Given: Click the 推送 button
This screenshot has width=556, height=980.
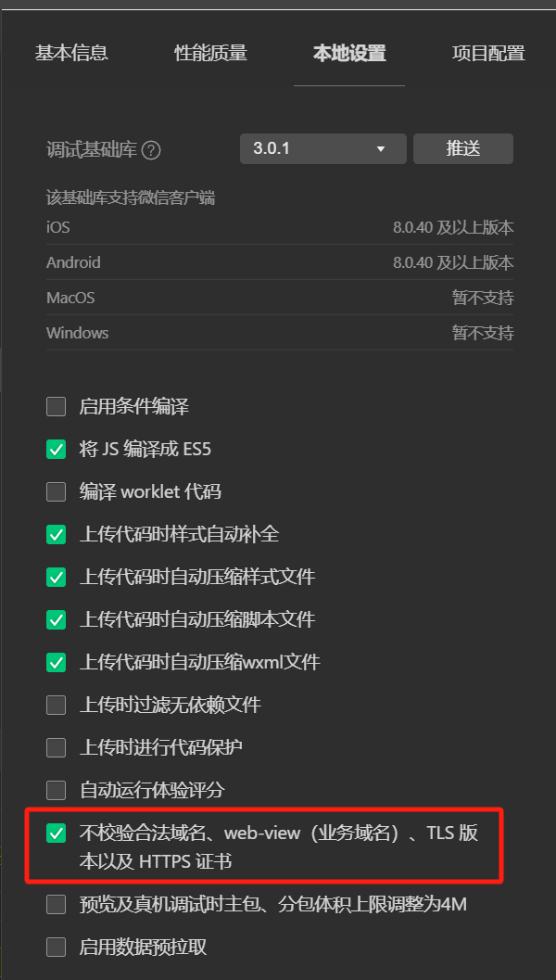Looking at the screenshot, I should (x=463, y=148).
